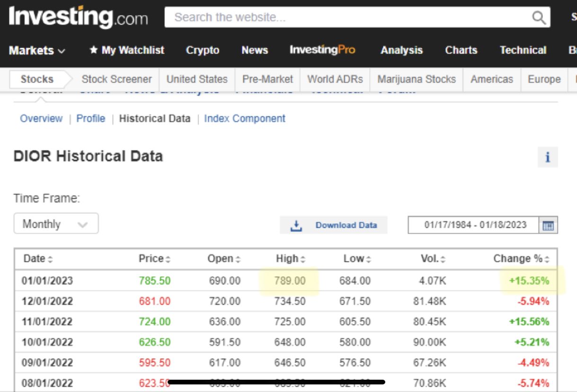This screenshot has width=577, height=392.
Task: Click the 12/01/2022 date cell
Action: [47, 301]
